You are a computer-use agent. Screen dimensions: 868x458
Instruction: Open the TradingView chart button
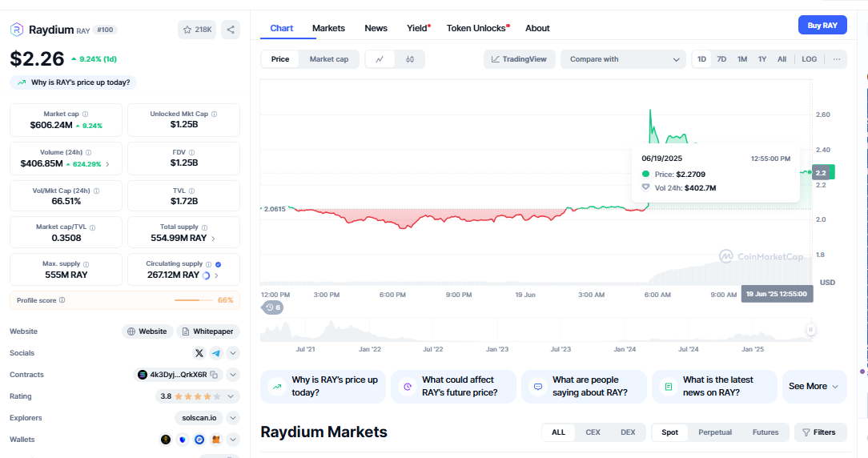click(x=519, y=59)
